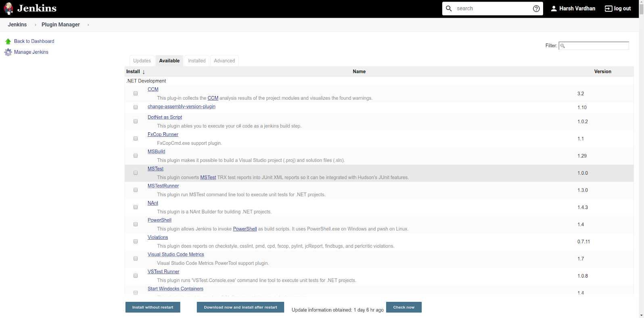Click the log out arrow icon
Screen dimensions: 644x318
pos(608,8)
